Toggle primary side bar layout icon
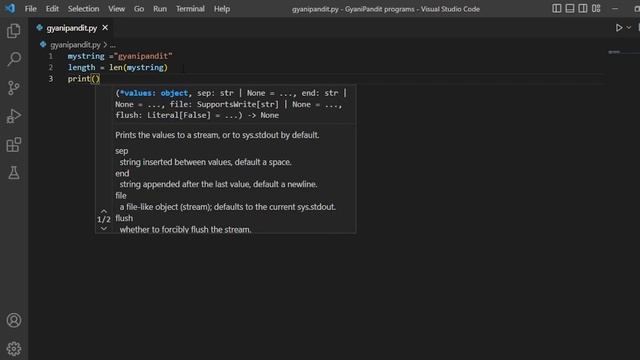Image resolution: width=640 pixels, height=360 pixels. 557,9
